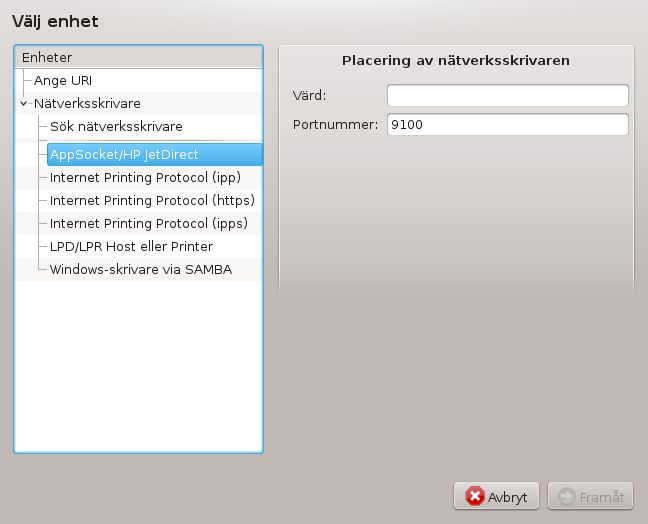
Task: Click empty area below device tree
Action: (x=138, y=366)
